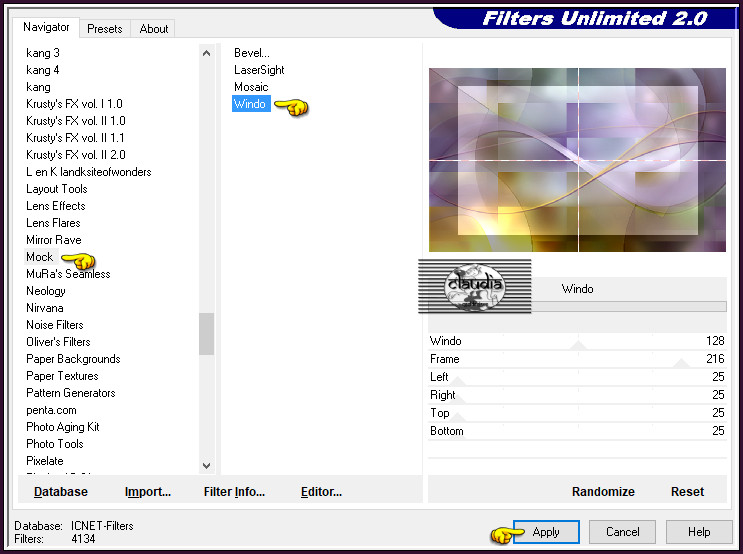Viewport: 743px width, 554px height.
Task: Open Filter Info...
Action: [x=234, y=492]
